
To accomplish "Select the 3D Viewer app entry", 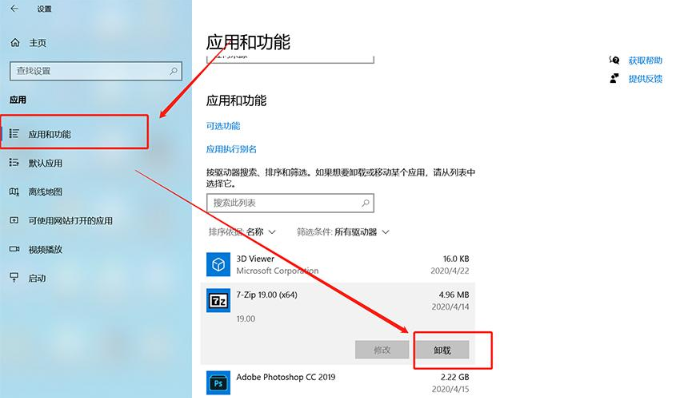I will click(x=338, y=265).
